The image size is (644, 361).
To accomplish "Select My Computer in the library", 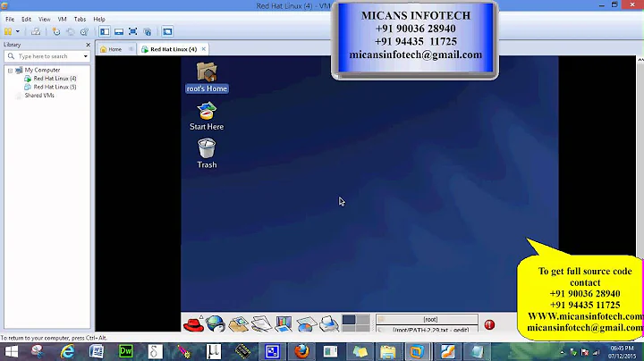I will click(x=42, y=71).
